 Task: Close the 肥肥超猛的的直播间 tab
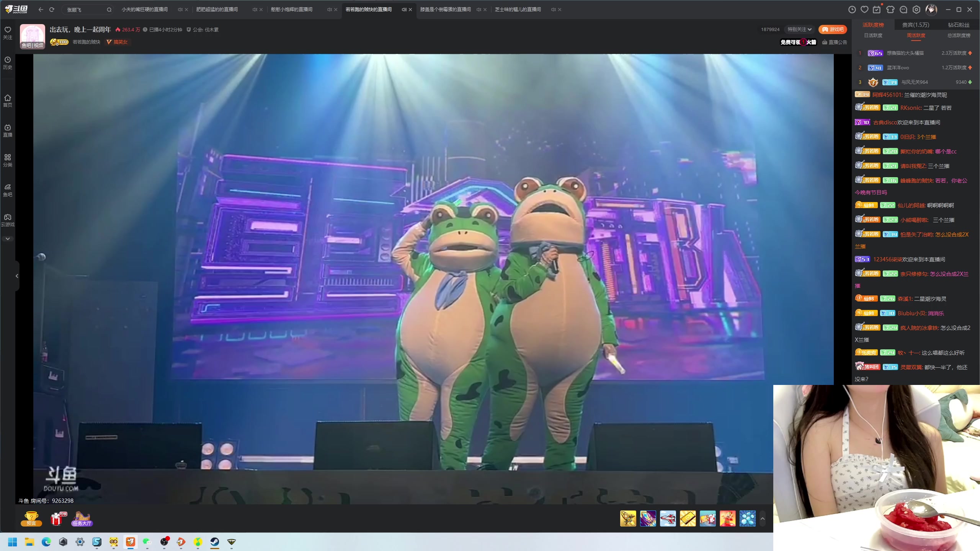[261, 10]
